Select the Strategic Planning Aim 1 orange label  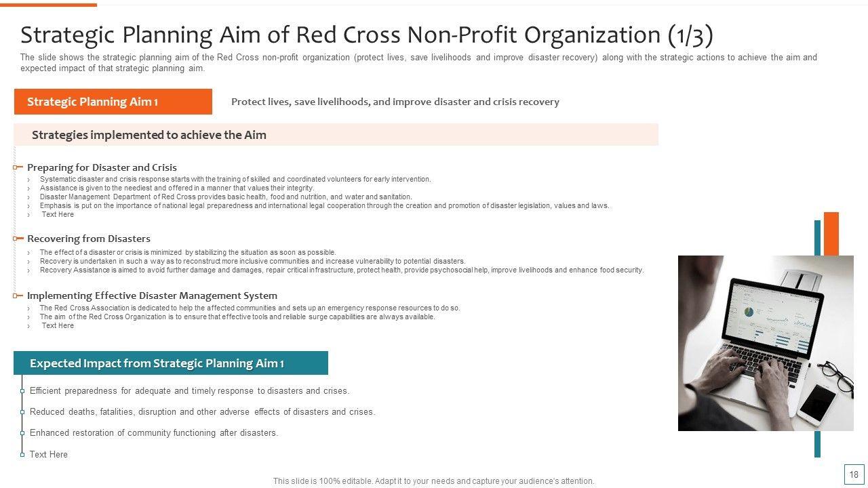[x=113, y=102]
